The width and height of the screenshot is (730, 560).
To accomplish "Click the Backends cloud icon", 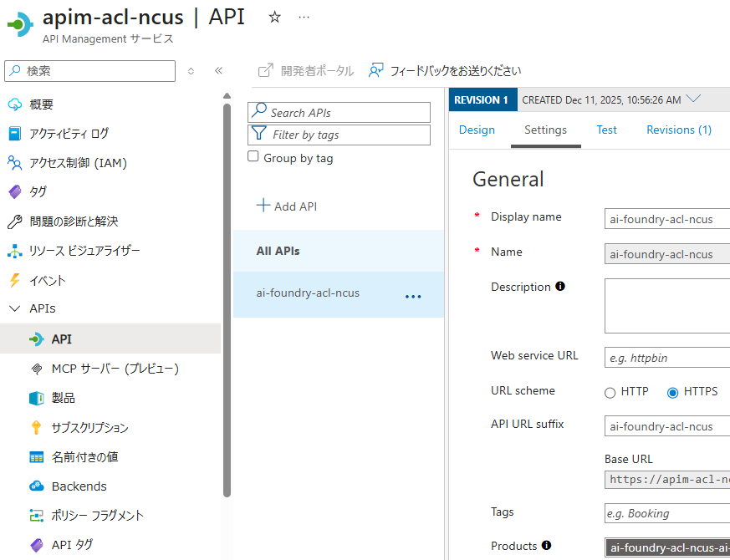I will coord(36,486).
